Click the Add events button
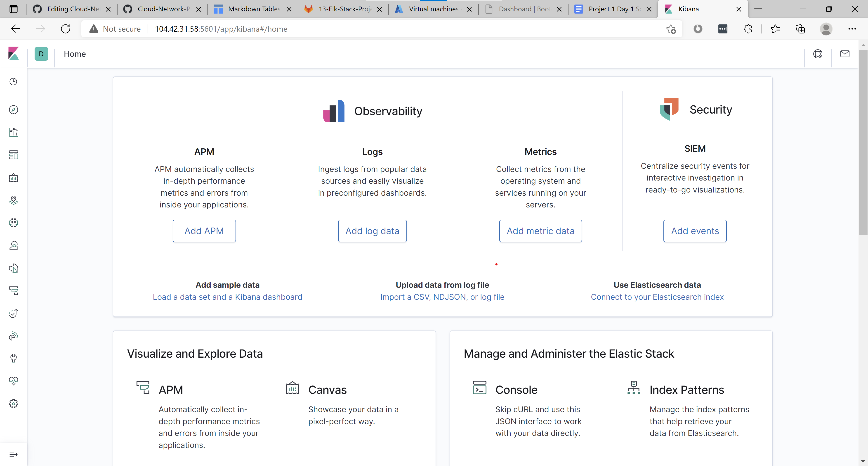 point(695,231)
